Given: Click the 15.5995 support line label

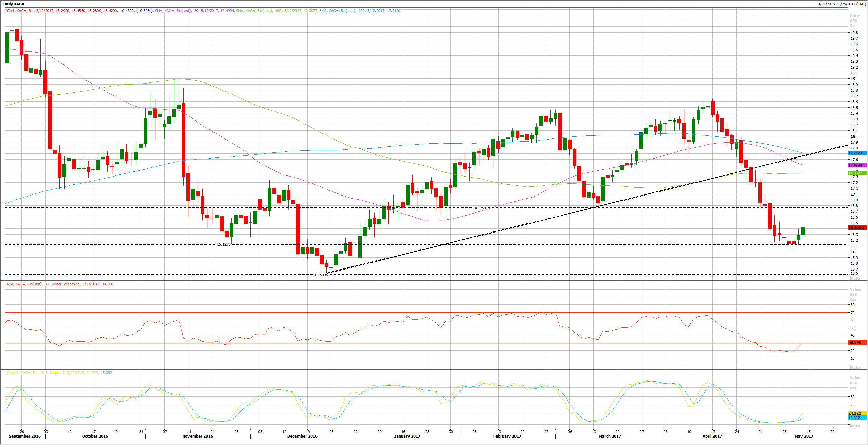Looking at the screenshot, I should 321,275.
